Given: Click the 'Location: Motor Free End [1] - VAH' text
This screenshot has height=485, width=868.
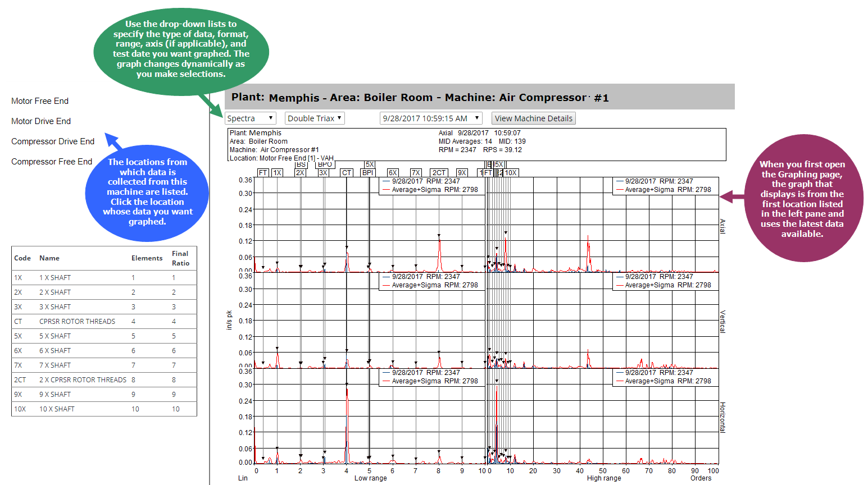Looking at the screenshot, I should point(281,158).
